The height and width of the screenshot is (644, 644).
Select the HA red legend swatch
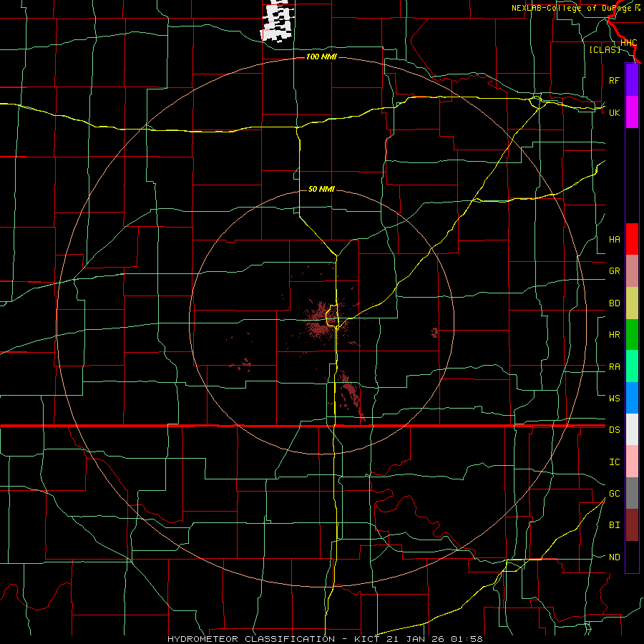tap(632, 239)
